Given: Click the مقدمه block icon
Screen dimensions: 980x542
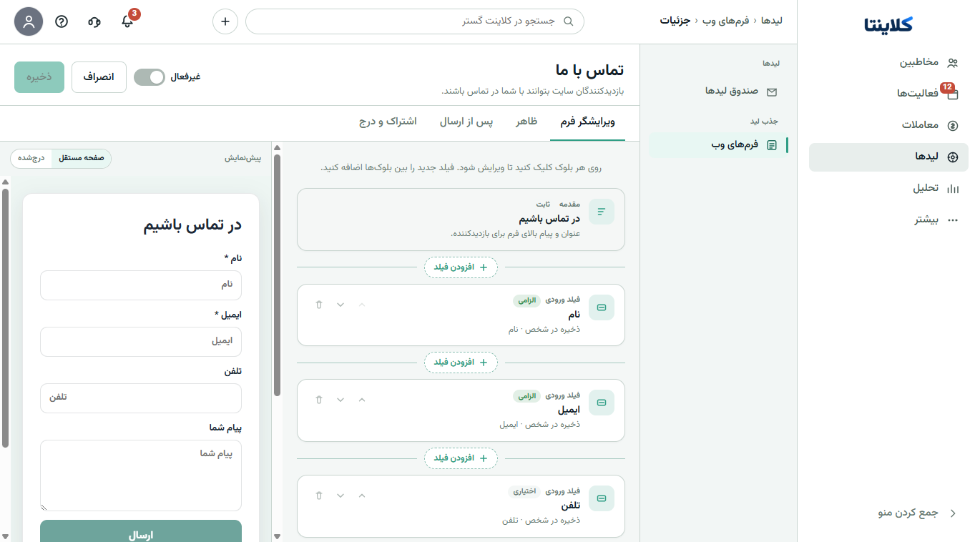Looking at the screenshot, I should 602,212.
